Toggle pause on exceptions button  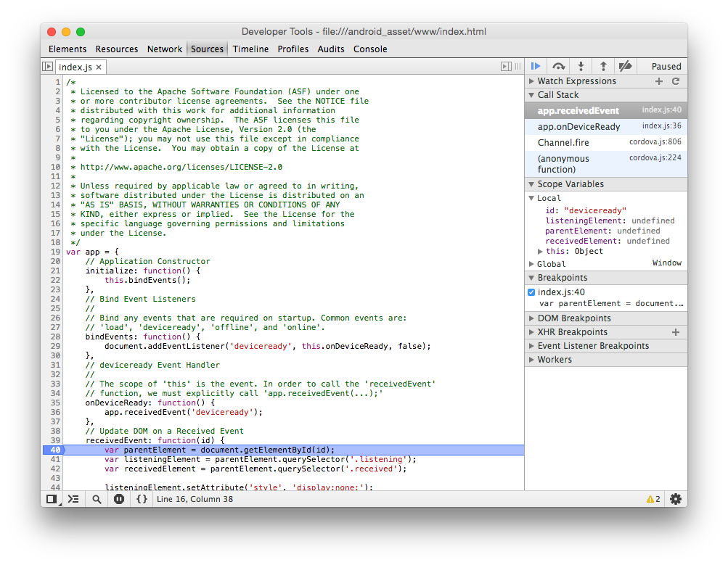[x=119, y=499]
